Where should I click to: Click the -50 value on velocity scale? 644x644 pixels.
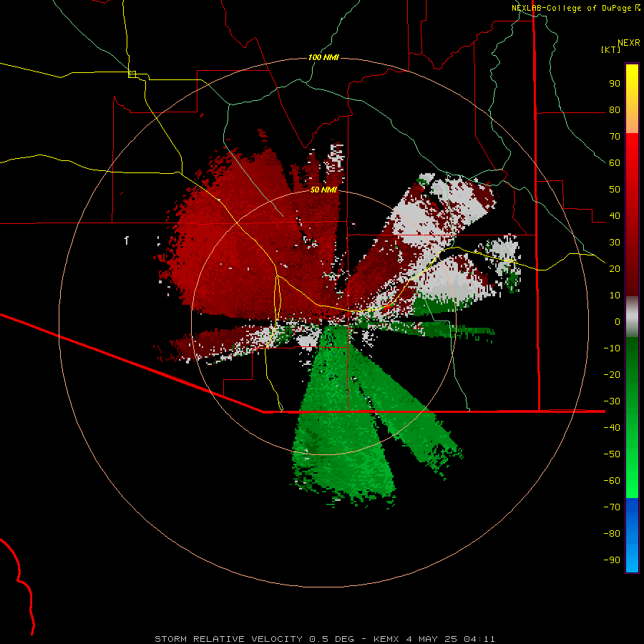612,454
